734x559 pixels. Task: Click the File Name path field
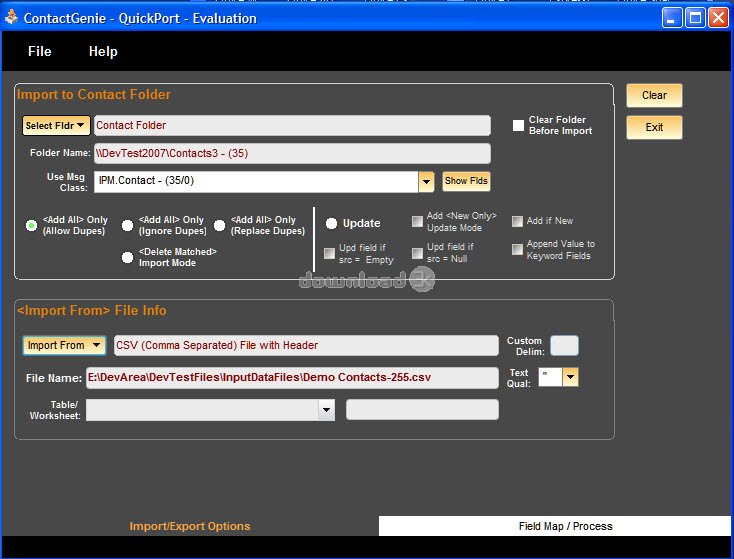click(x=292, y=378)
